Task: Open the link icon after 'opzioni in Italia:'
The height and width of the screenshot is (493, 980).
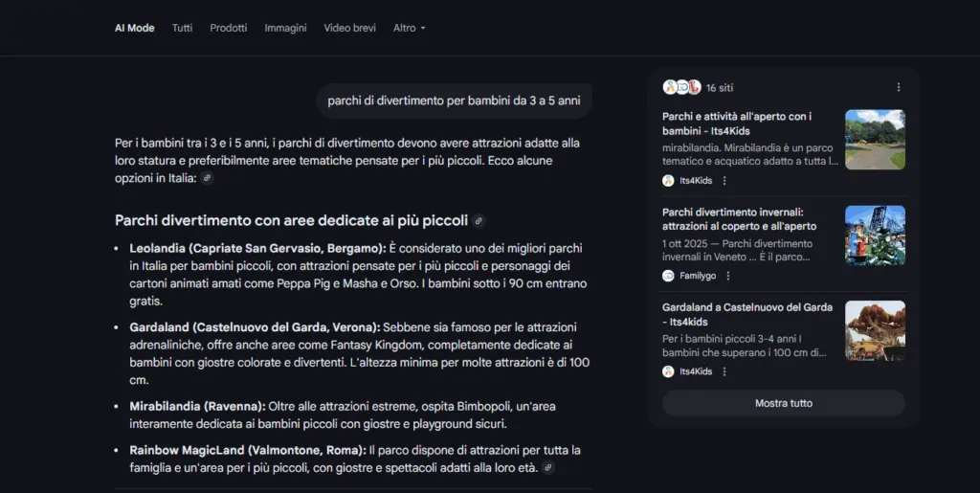Action: point(207,178)
